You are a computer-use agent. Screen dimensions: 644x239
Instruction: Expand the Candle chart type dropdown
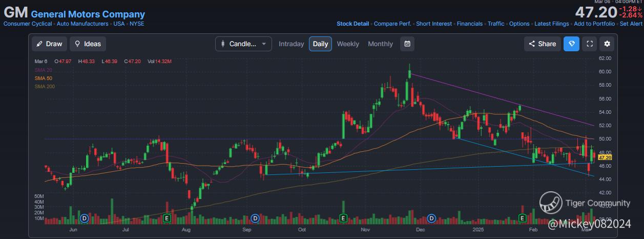click(243, 44)
